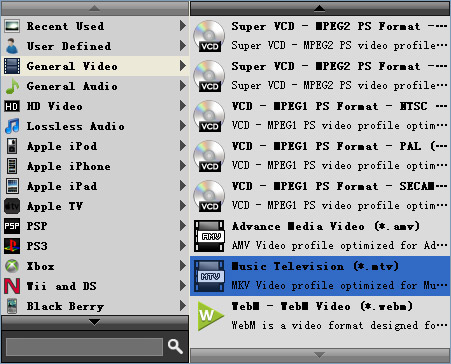451x364 pixels.
Task: Expand the Apple TV submenu arrow
Action: coord(182,206)
